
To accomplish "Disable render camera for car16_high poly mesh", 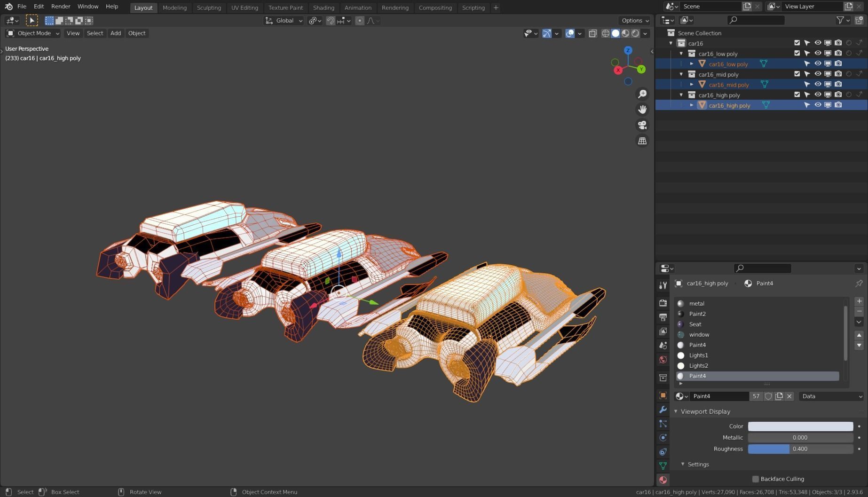I will click(x=838, y=105).
